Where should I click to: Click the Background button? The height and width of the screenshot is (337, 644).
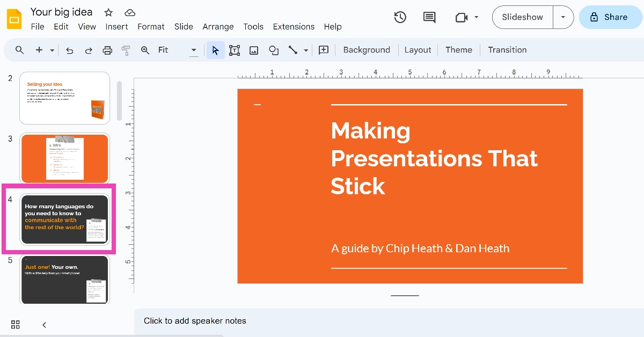[367, 50]
